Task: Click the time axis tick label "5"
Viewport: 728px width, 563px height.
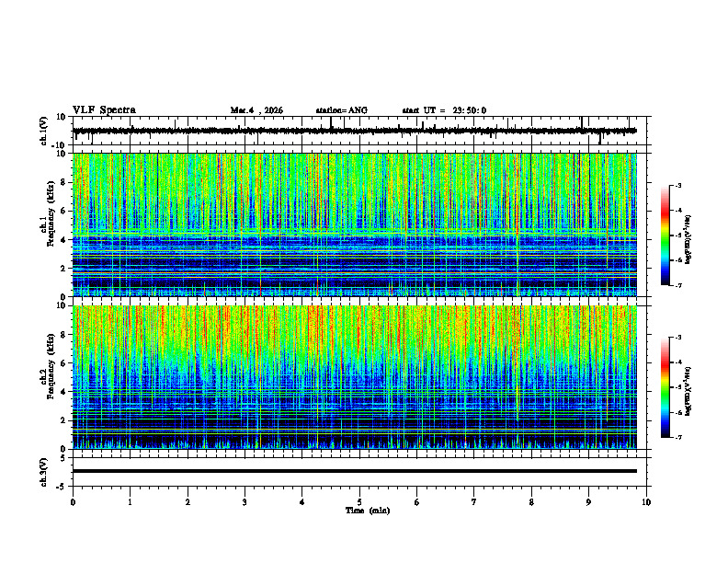Action: 359,502
